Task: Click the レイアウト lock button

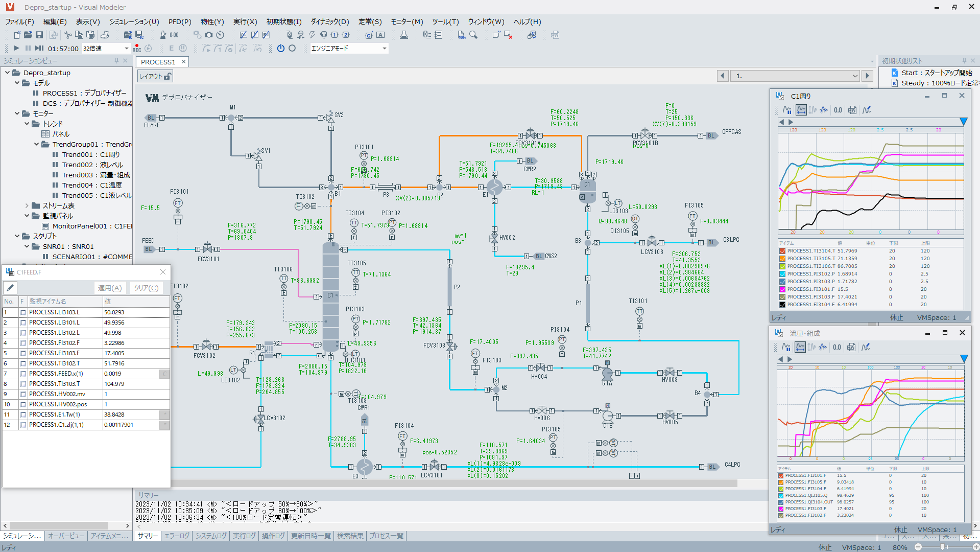Action: (155, 76)
